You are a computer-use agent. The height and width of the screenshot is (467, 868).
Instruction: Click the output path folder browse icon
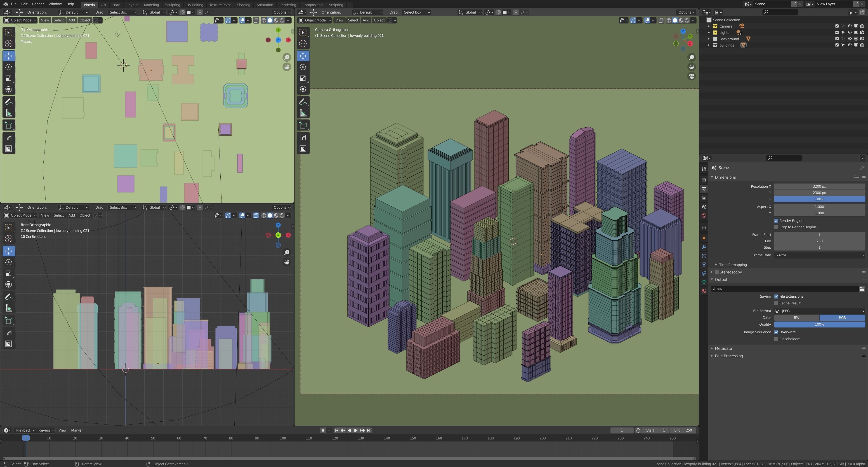862,289
